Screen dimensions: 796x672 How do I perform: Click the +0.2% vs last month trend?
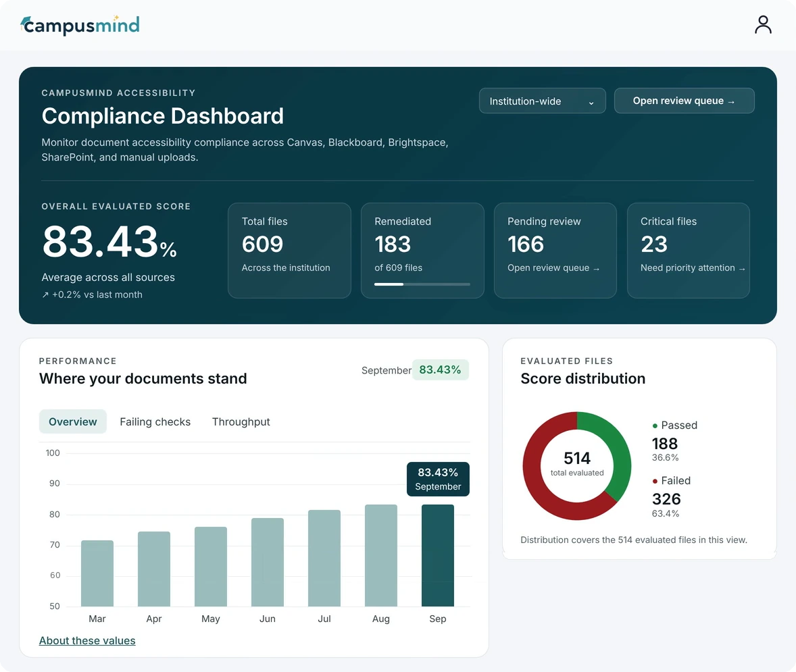pyautogui.click(x=92, y=295)
